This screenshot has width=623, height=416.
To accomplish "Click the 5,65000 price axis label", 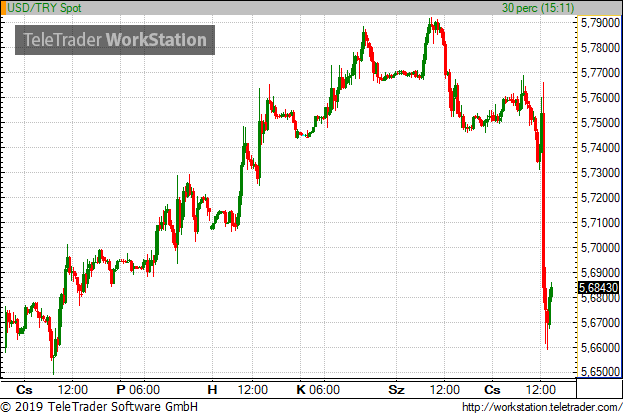I will point(600,372).
